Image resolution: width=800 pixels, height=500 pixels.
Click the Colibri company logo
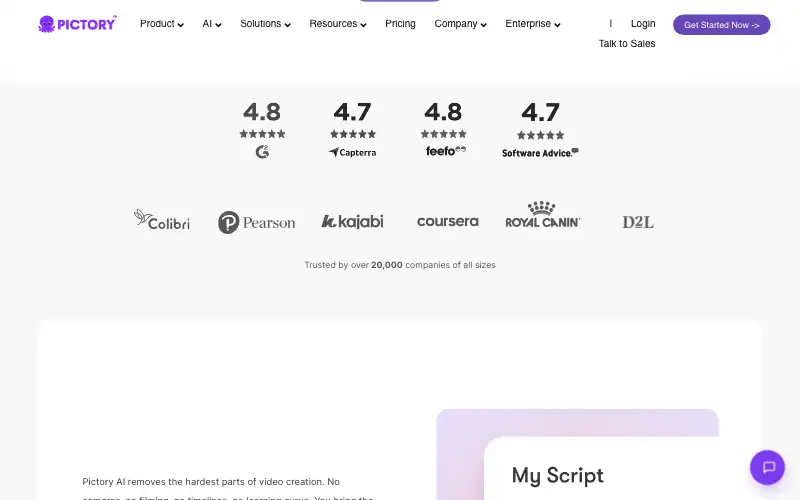[x=162, y=220]
